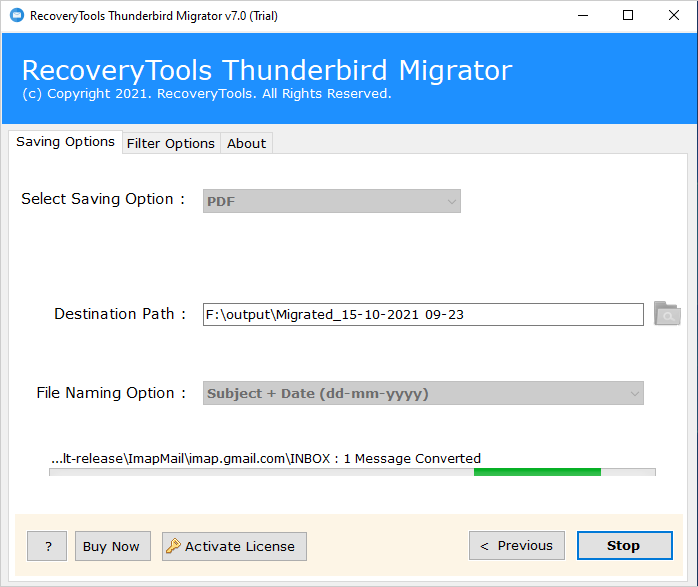
Task: Open the Filter Options tab
Action: point(171,143)
